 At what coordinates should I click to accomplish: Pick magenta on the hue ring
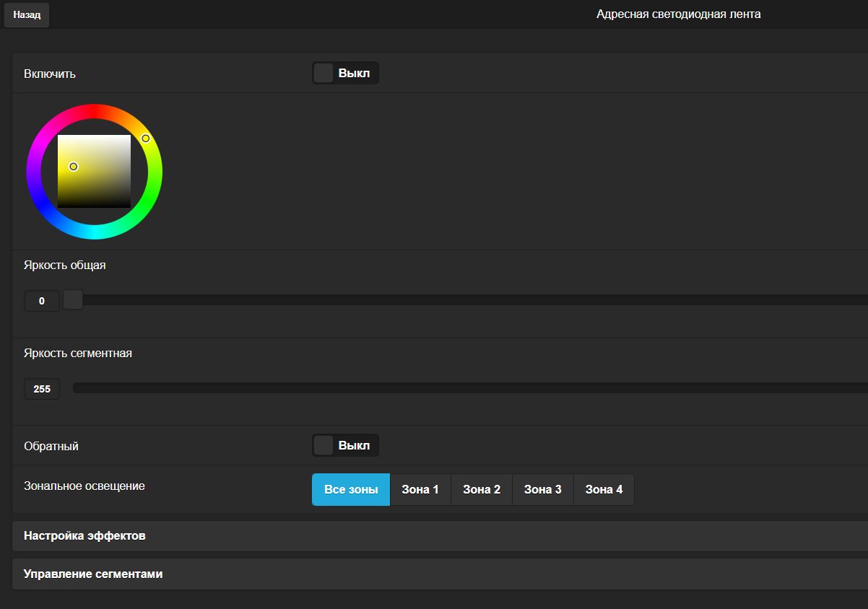[x=42, y=141]
